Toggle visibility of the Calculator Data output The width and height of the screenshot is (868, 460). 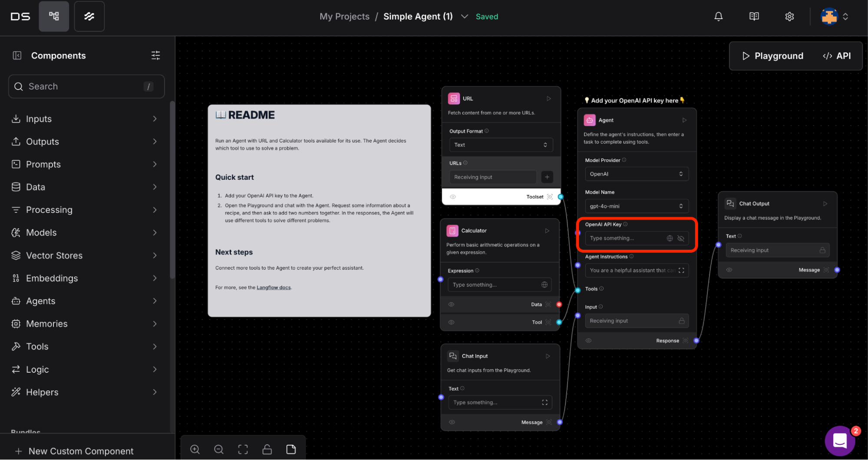(x=451, y=304)
